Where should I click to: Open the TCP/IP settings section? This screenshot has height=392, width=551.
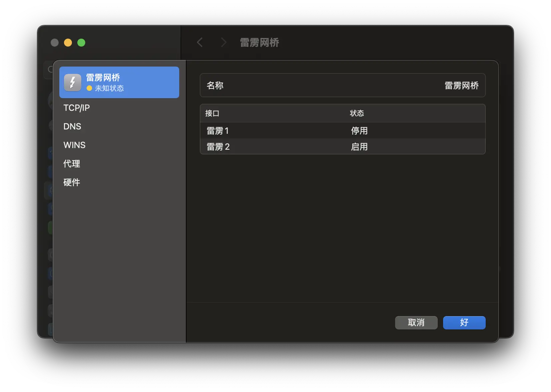(76, 108)
